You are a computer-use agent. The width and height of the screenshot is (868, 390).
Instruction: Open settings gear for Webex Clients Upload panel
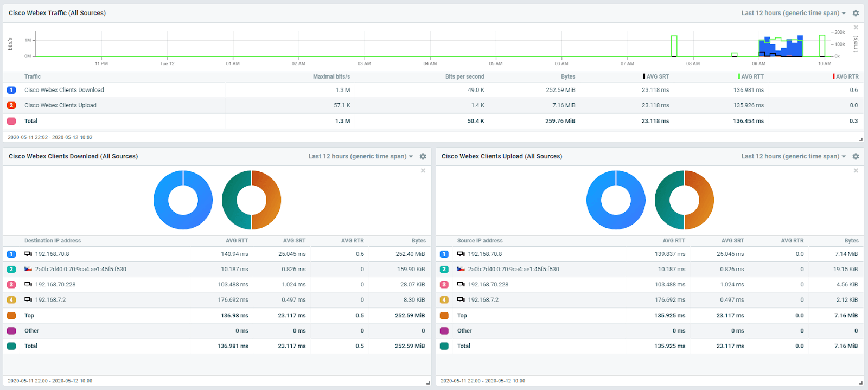click(x=856, y=156)
